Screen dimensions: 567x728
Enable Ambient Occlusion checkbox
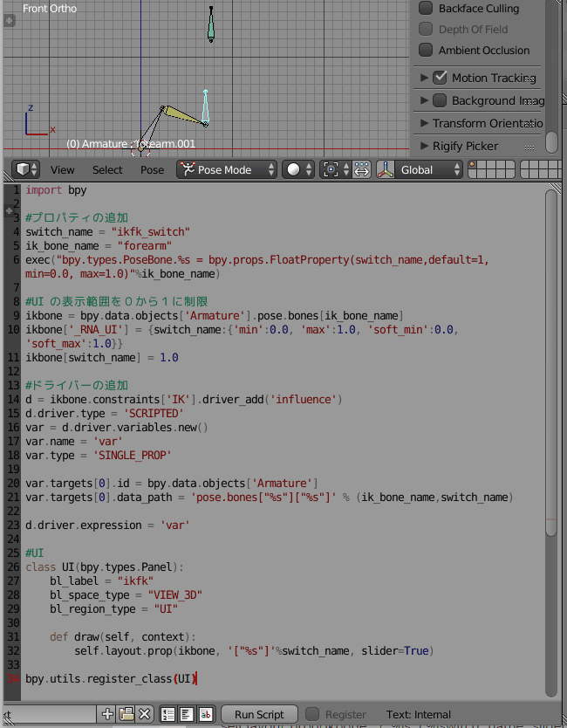tap(426, 50)
